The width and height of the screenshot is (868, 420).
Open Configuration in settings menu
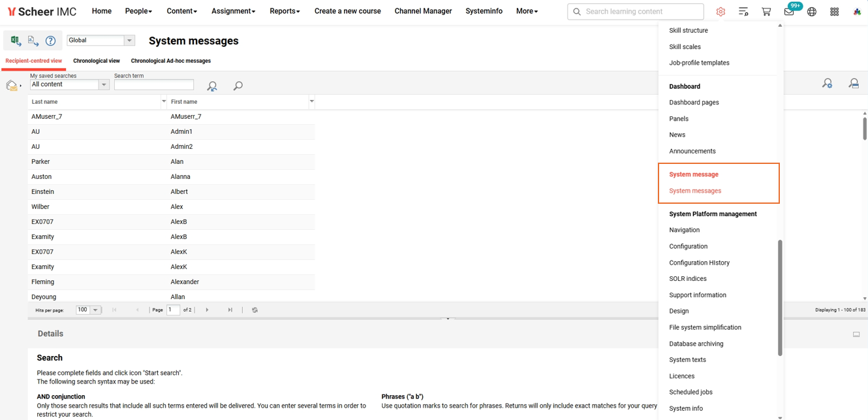click(x=688, y=246)
